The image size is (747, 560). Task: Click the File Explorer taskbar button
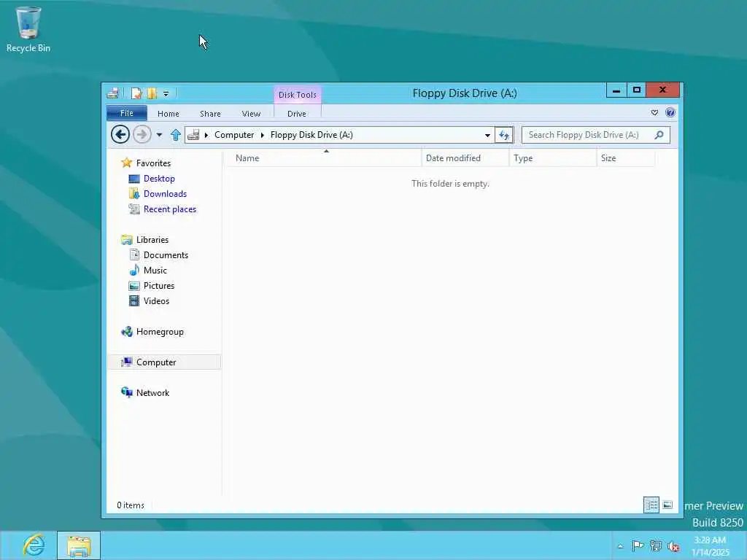pos(79,545)
